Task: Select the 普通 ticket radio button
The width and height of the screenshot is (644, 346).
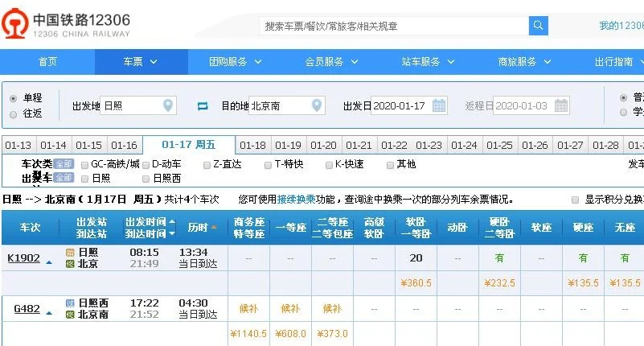Action: (623, 98)
